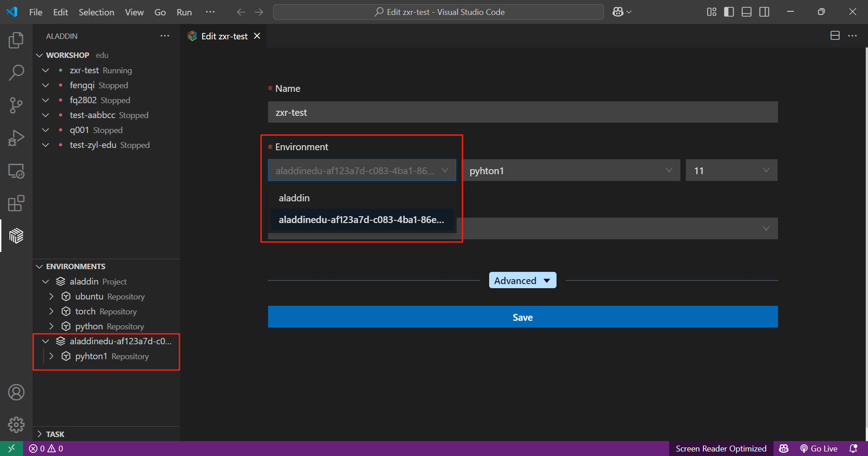Open the Selection menu

96,12
